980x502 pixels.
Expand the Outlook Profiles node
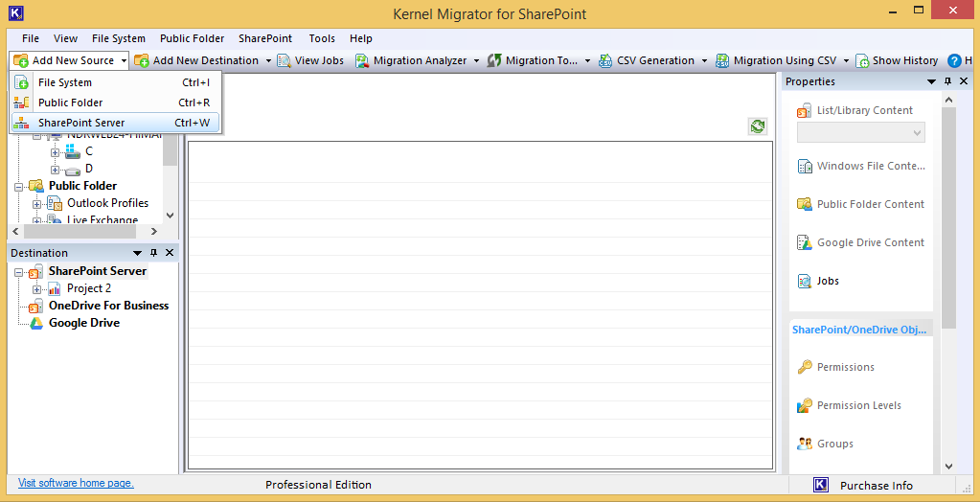coord(36,204)
